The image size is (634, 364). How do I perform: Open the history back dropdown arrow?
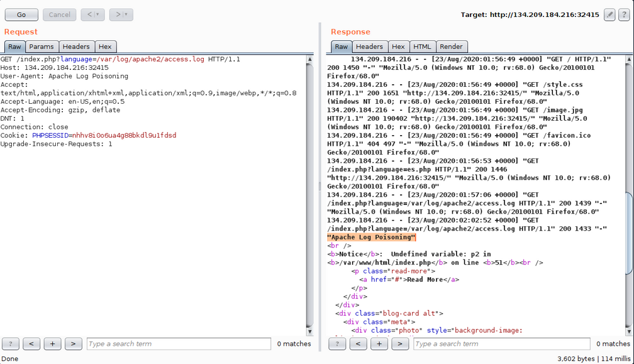point(97,14)
